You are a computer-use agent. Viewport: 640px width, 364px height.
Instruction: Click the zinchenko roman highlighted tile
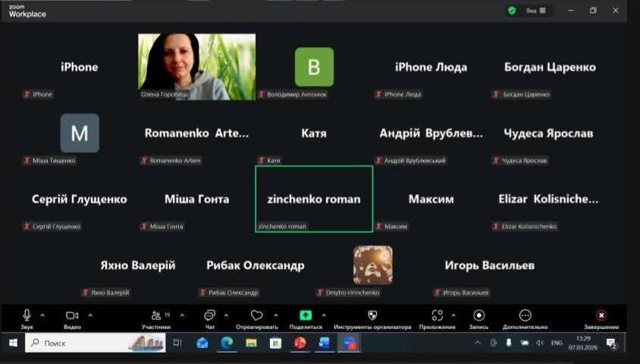click(x=314, y=199)
